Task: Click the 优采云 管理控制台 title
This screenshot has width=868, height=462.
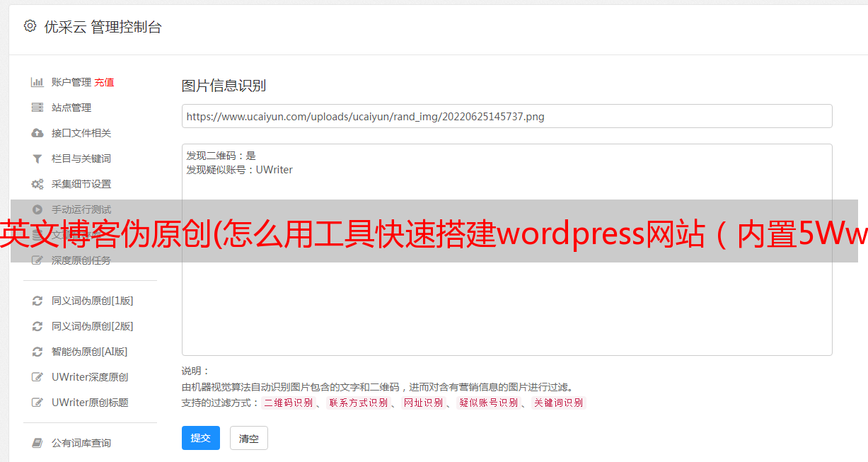Action: (103, 27)
